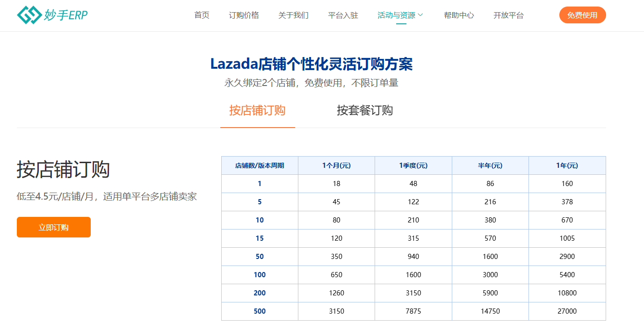Image resolution: width=644 pixels, height=330 pixels.
Task: Click price cell 210 in the table
Action: 413,220
